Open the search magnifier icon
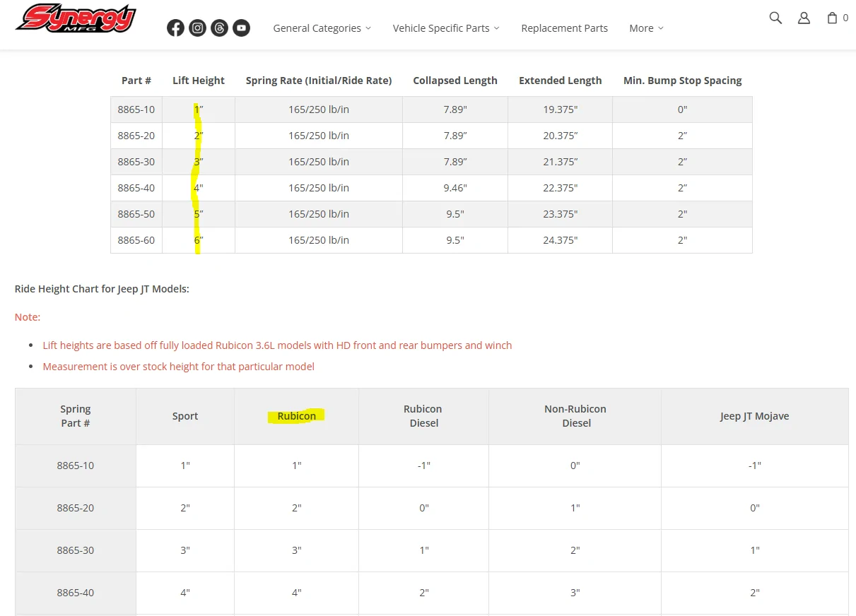This screenshot has height=616, width=856. [775, 18]
